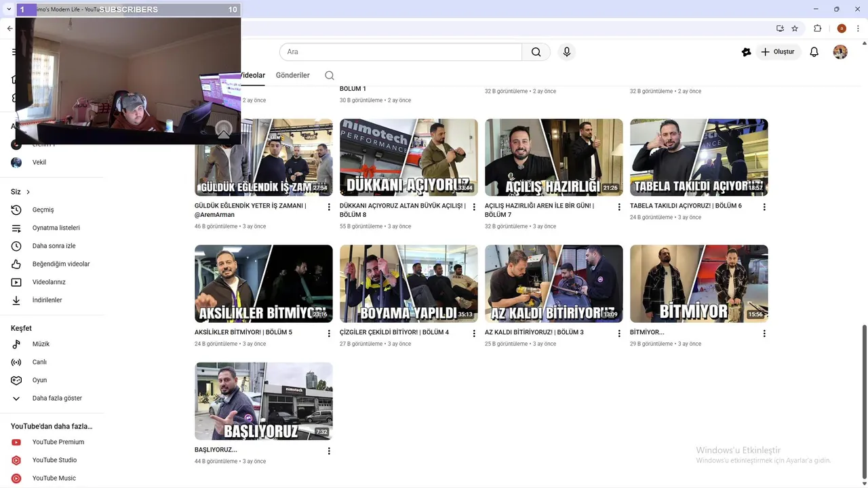Open options for BİTMİYOR video

coord(764,333)
